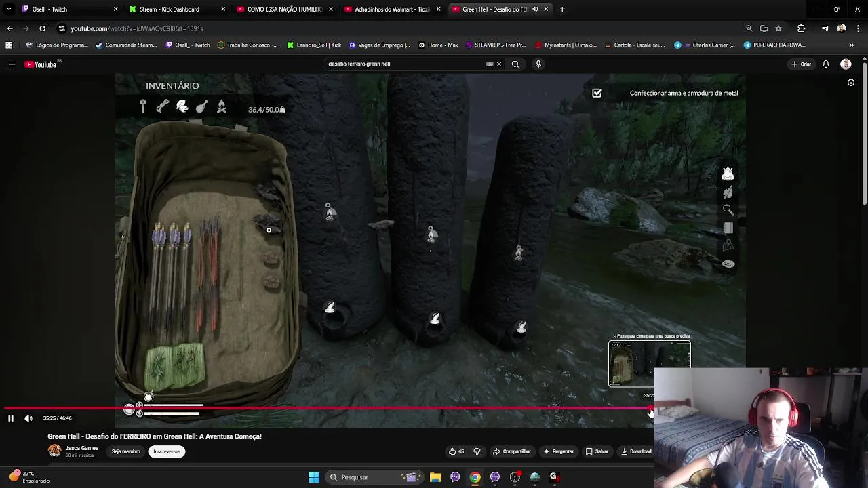The height and width of the screenshot is (488, 868).
Task: Open the Jasca Games channel avatar
Action: (54, 451)
